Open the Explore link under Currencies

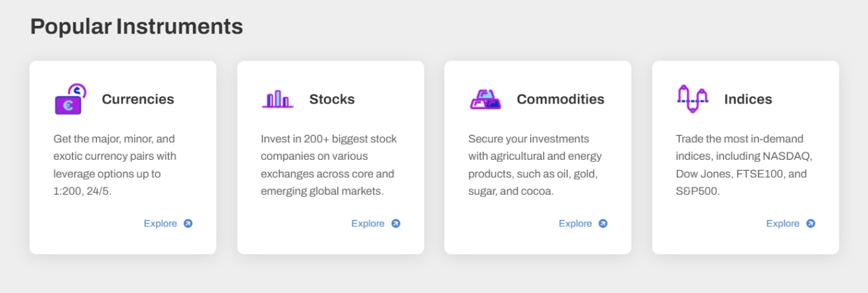click(161, 224)
